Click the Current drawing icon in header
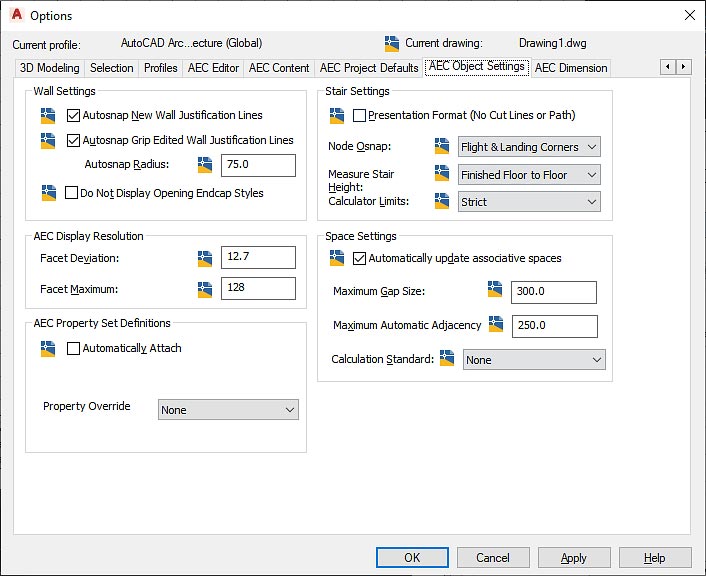 pos(392,43)
